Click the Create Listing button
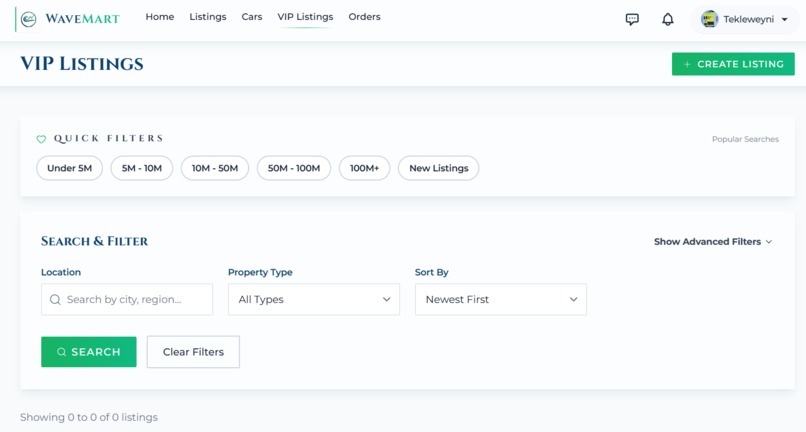 coord(733,64)
